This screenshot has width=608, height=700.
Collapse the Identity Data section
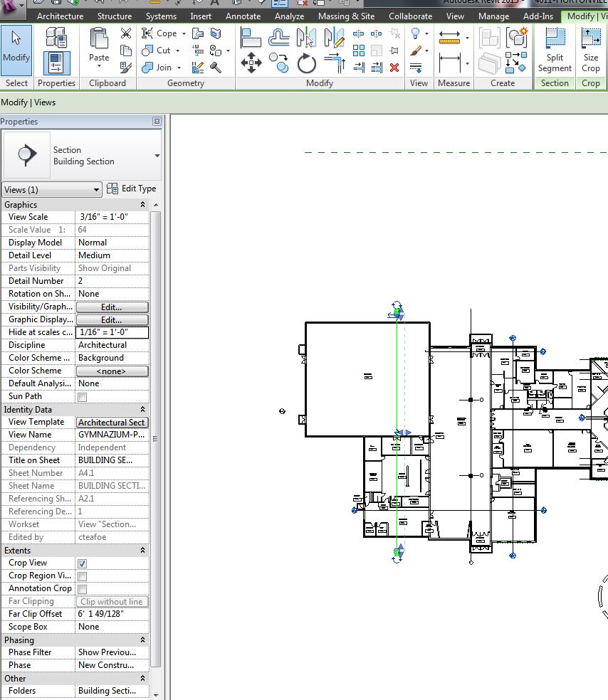click(x=142, y=410)
